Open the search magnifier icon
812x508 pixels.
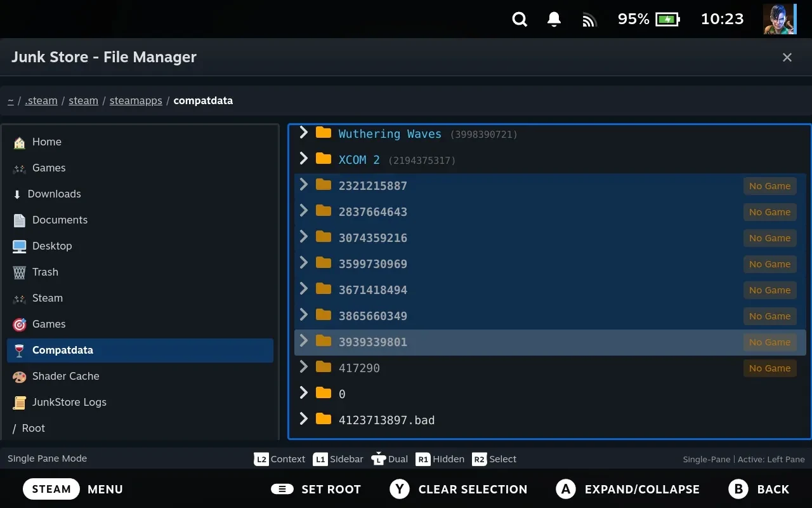(x=520, y=20)
